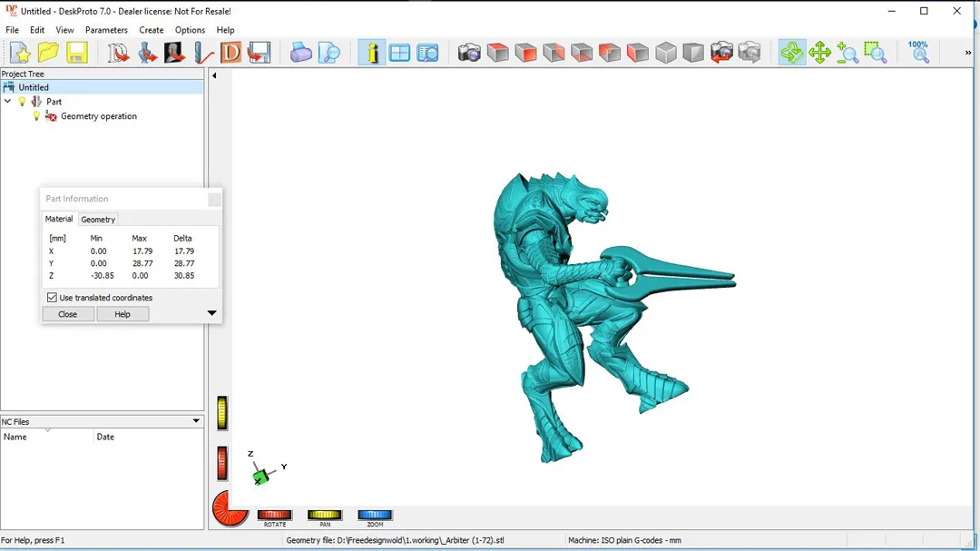Select the dark gray cube view icon
Image resolution: width=980 pixels, height=551 pixels.
[x=693, y=53]
